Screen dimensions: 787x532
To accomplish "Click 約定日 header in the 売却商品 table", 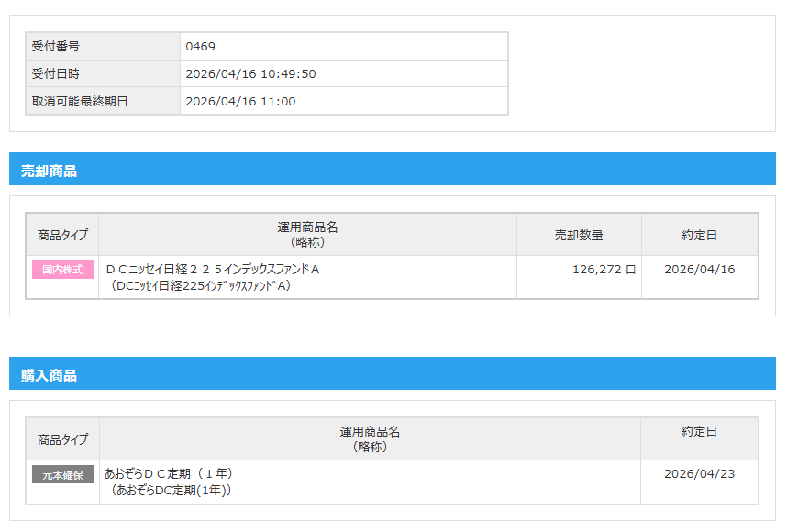I will [699, 235].
